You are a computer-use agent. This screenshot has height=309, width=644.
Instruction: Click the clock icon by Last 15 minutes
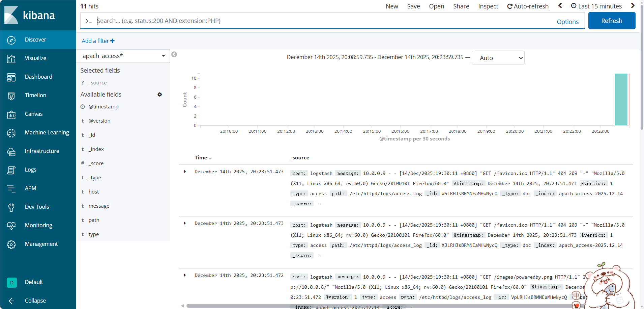(574, 6)
